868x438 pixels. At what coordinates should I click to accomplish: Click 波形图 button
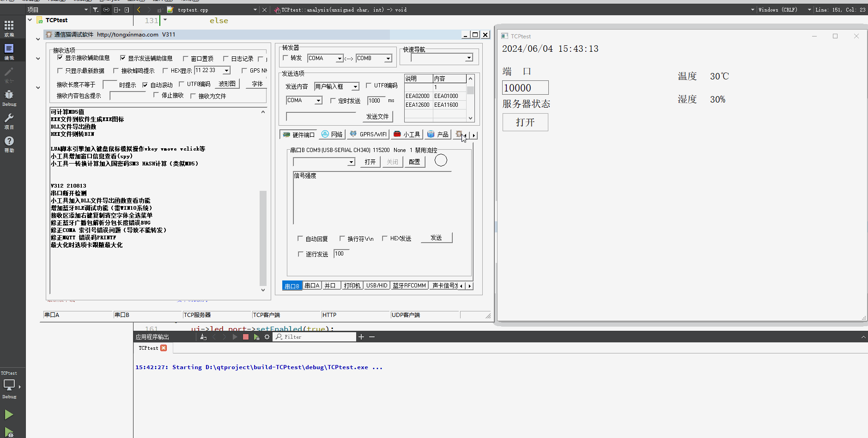[227, 84]
